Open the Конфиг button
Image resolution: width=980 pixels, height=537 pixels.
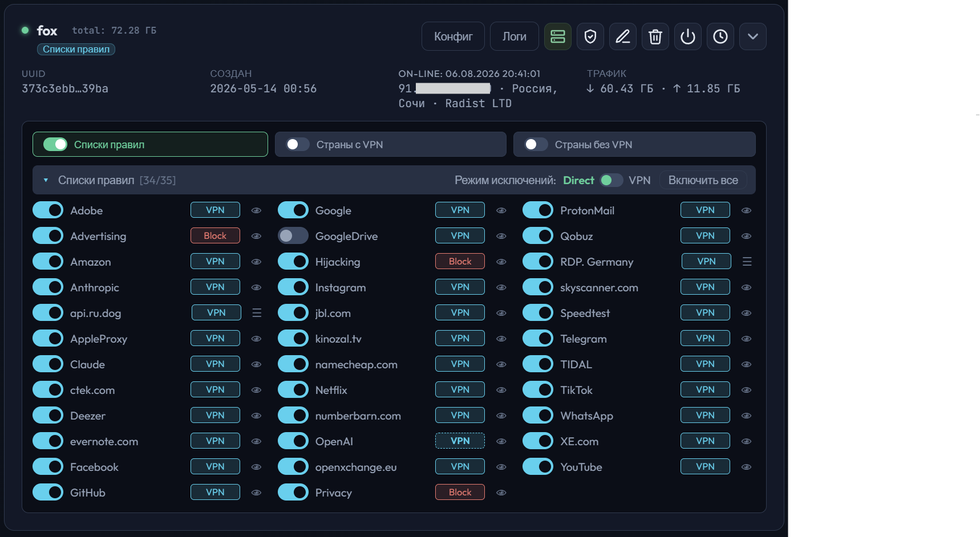pos(453,36)
